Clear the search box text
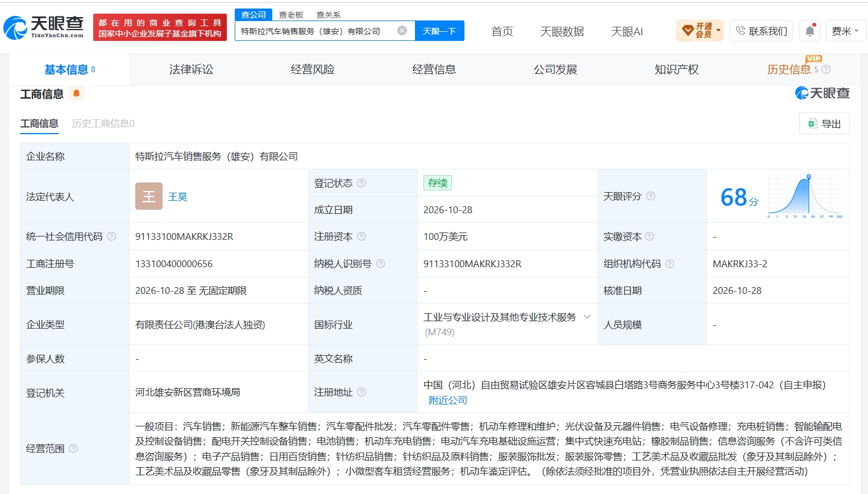The height and width of the screenshot is (494, 868). (402, 31)
